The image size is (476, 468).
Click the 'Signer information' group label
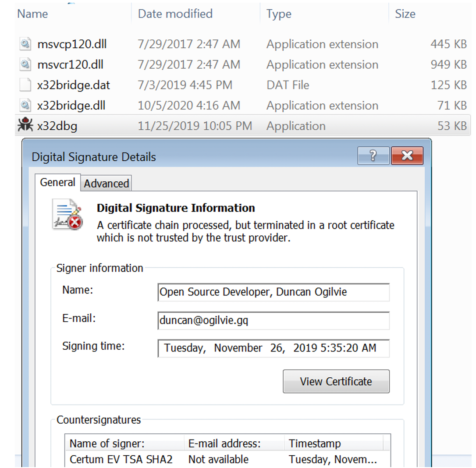(99, 268)
